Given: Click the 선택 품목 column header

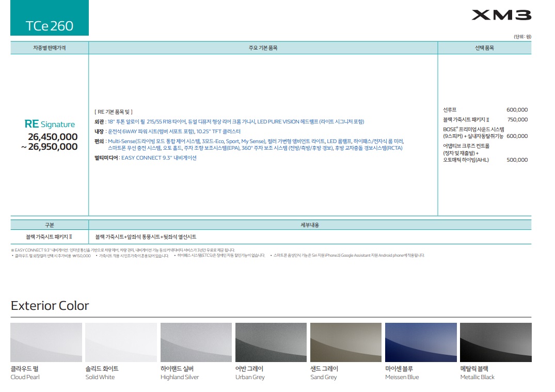Looking at the screenshot, I should 484,48.
